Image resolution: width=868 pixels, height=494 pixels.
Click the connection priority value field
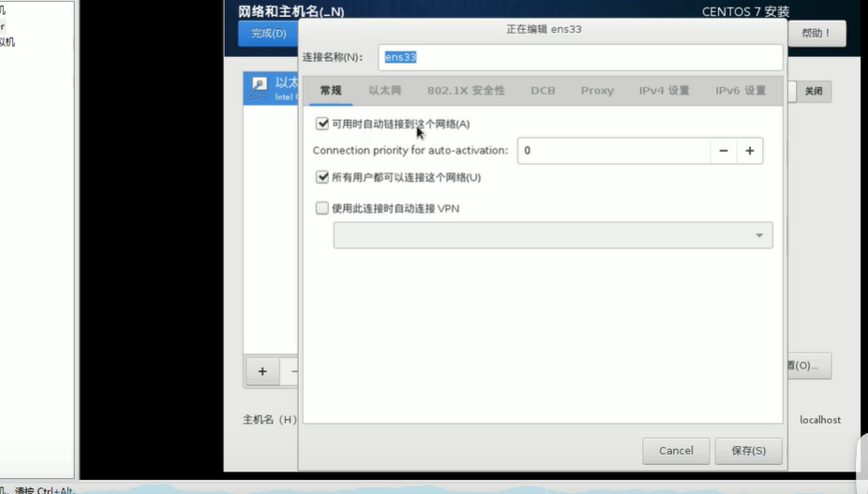point(614,151)
